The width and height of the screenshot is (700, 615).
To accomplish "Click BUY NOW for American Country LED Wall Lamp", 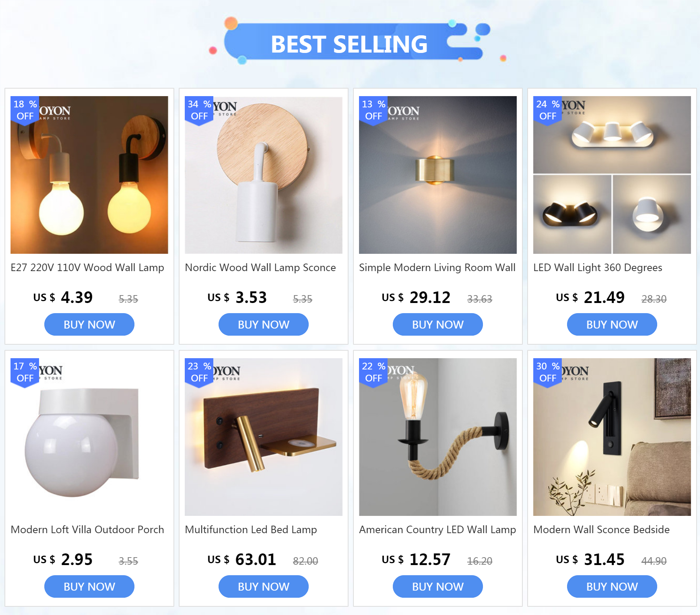I will click(438, 586).
